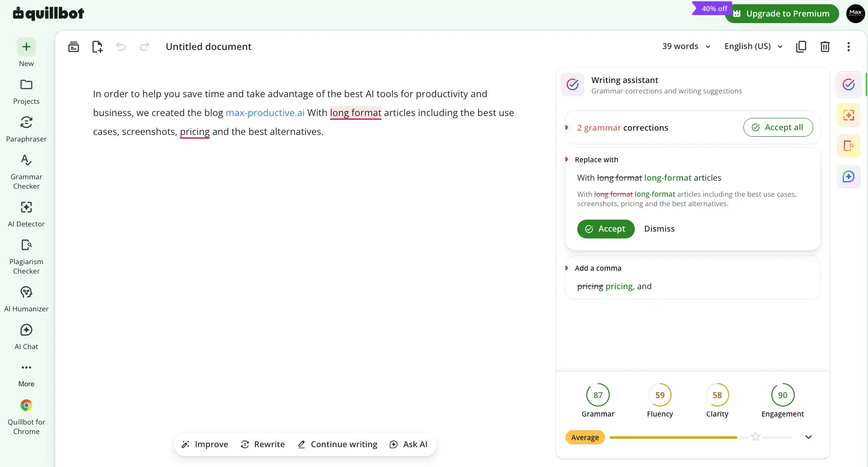The image size is (868, 467).
Task: Click the Clarity score 58 circle
Action: (x=717, y=395)
